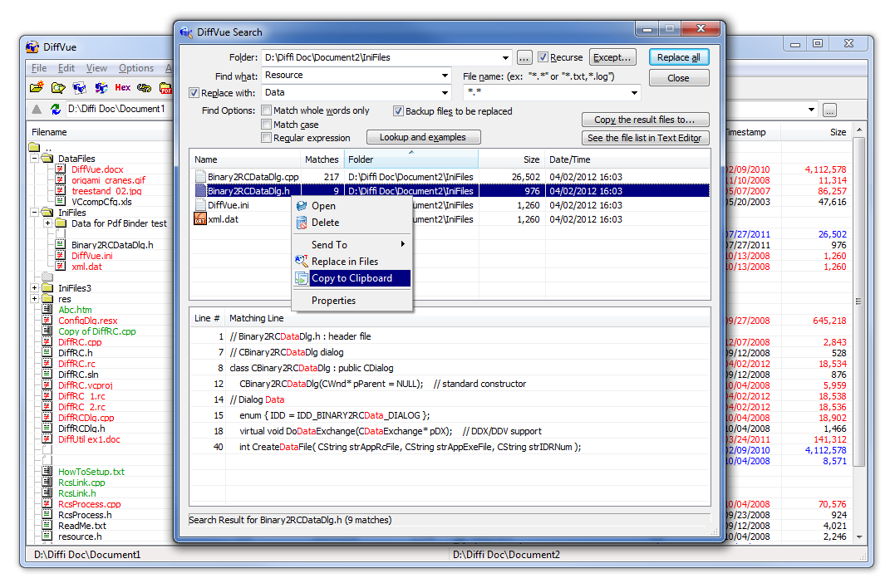Click the DiffVue.ini file icon in results

[x=199, y=205]
